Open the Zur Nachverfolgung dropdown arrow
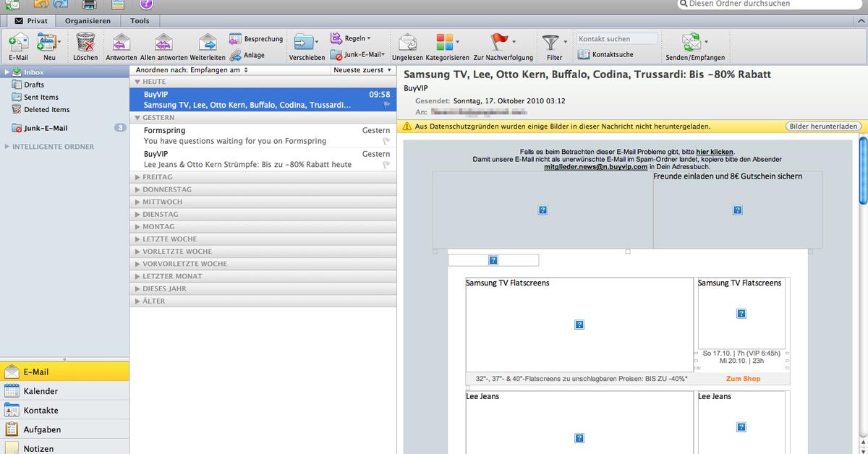Image resolution: width=868 pixels, height=454 pixels. [x=514, y=42]
